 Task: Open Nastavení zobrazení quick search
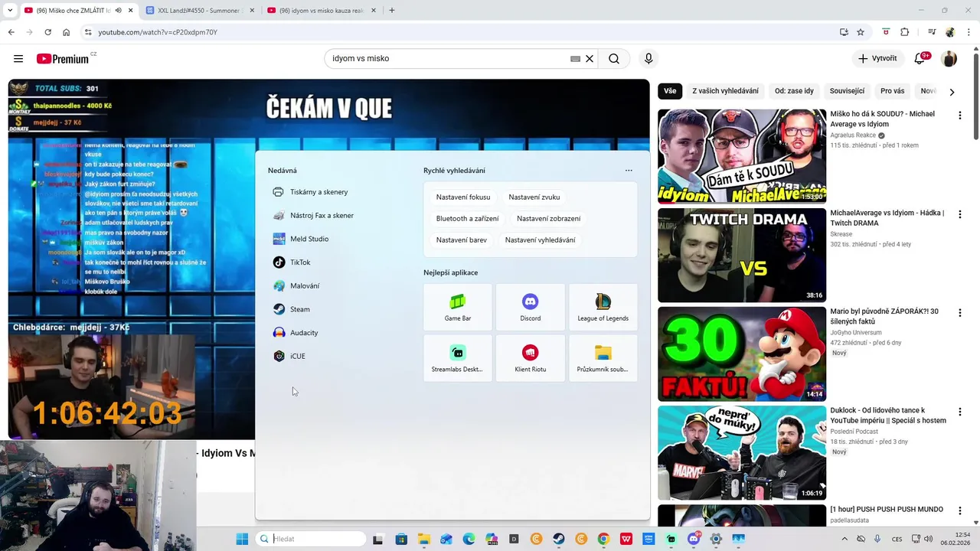[x=548, y=219]
